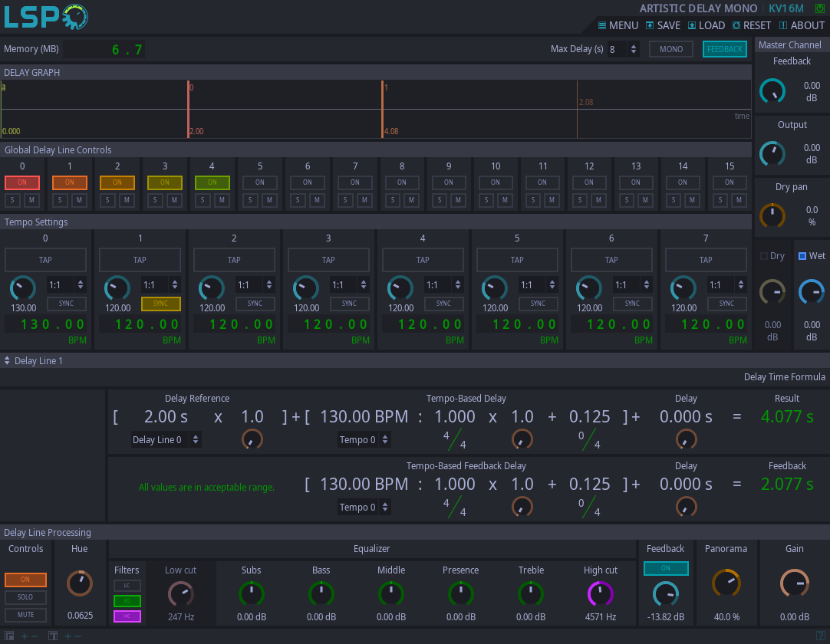Adjust the Max Delay stepper arrows
Image resolution: width=830 pixels, height=644 pixels.
click(633, 49)
